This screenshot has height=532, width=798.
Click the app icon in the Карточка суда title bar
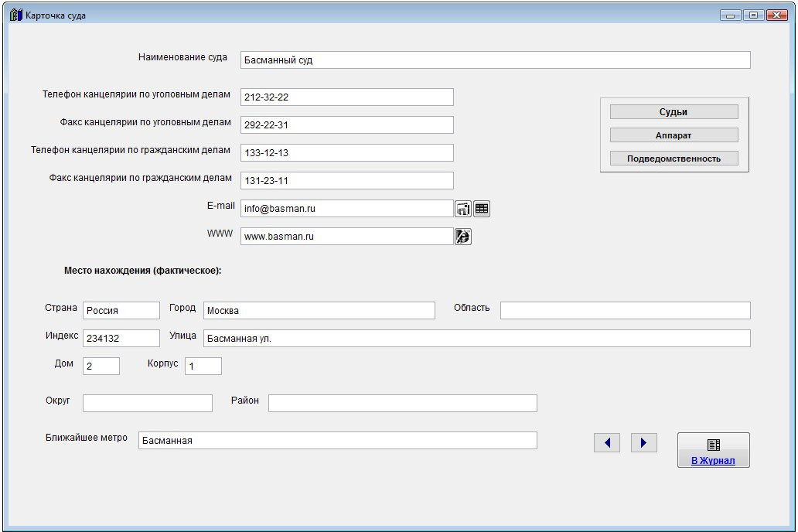click(x=16, y=15)
